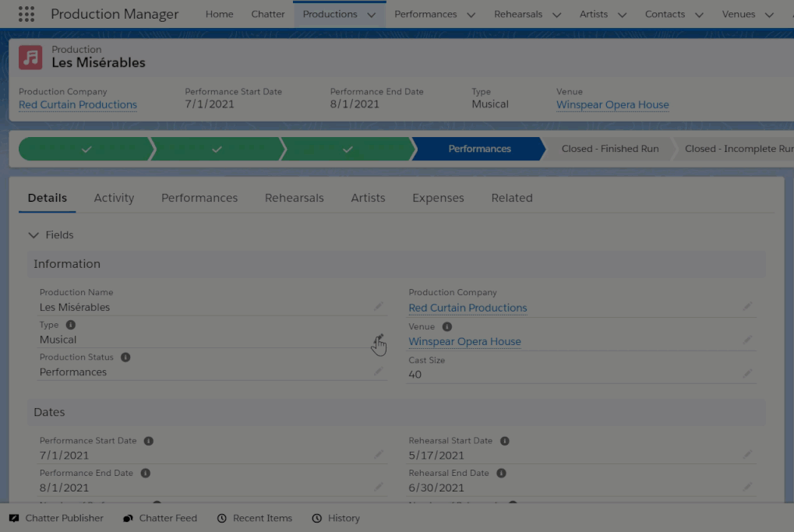Switch to the Expenses tab
Viewport: 794px width, 532px height.
click(x=438, y=198)
